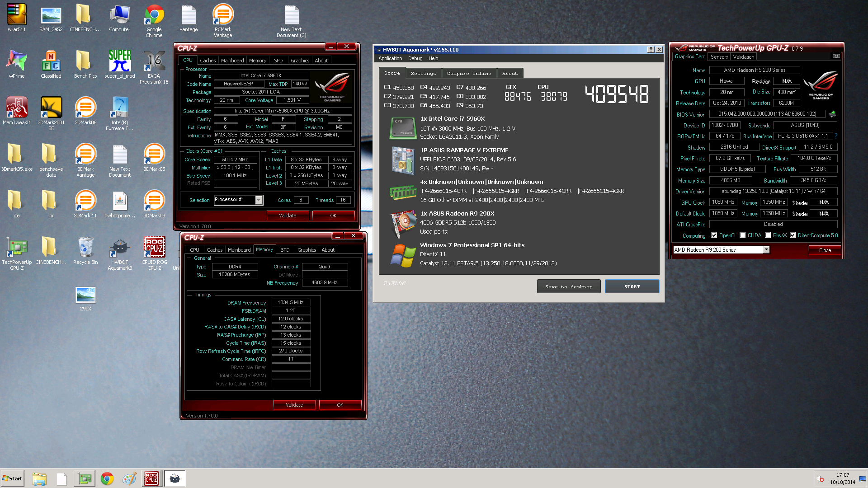
Task: Click the Bus Interface question mark in GPU-Z
Action: (835, 136)
